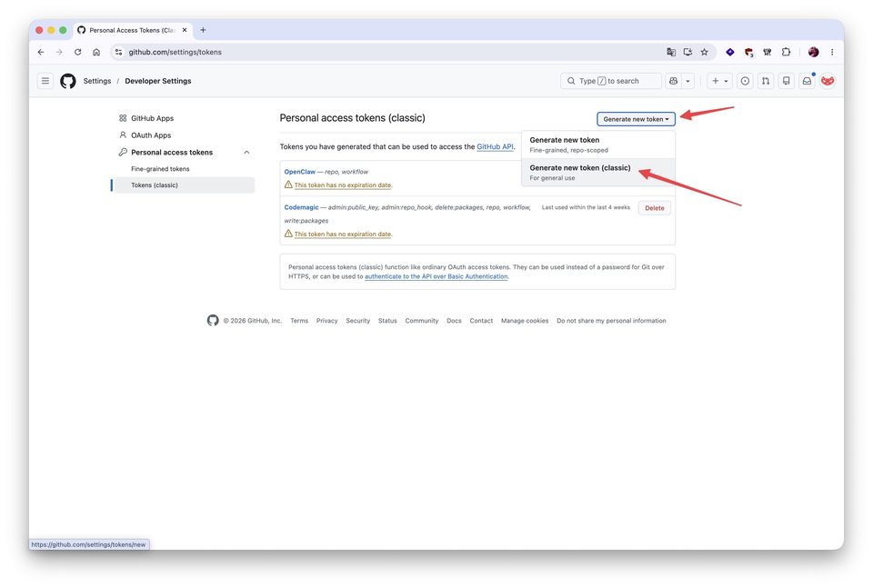Open the Community footer link
Viewport: 873px width, 588px height.
click(421, 321)
